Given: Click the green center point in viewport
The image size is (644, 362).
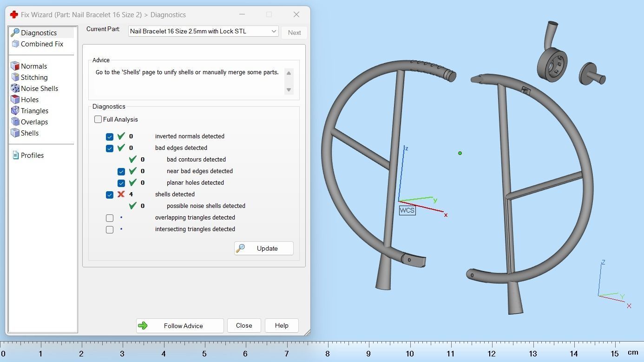Looking at the screenshot, I should (460, 153).
